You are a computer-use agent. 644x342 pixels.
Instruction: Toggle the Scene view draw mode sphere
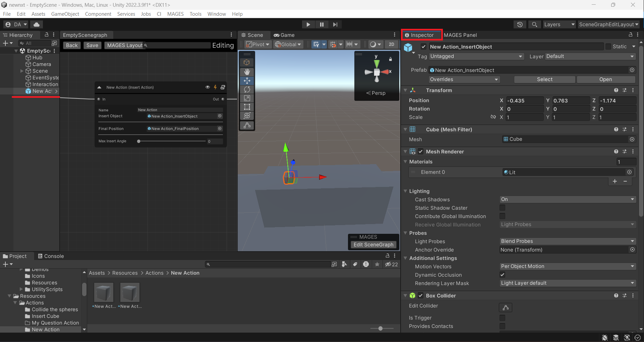(x=373, y=44)
